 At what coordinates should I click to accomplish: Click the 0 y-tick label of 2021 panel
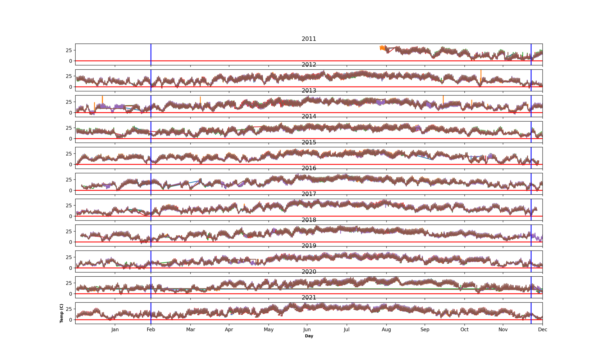70,320
